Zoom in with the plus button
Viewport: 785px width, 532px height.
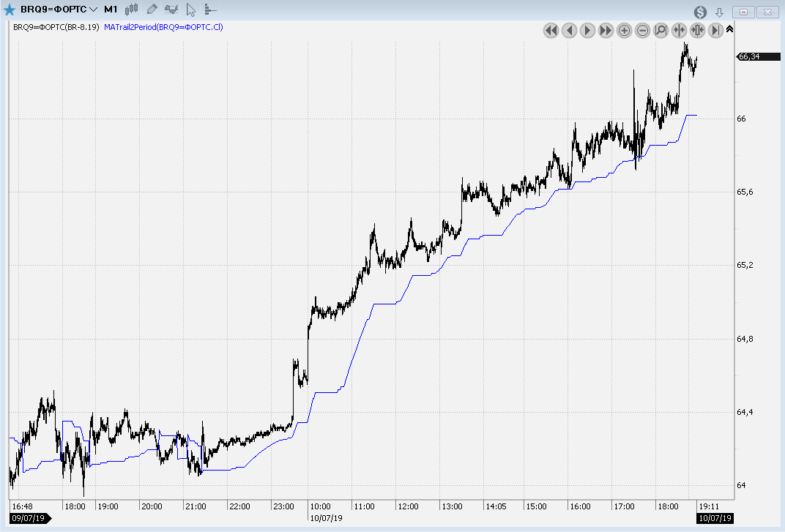624,30
